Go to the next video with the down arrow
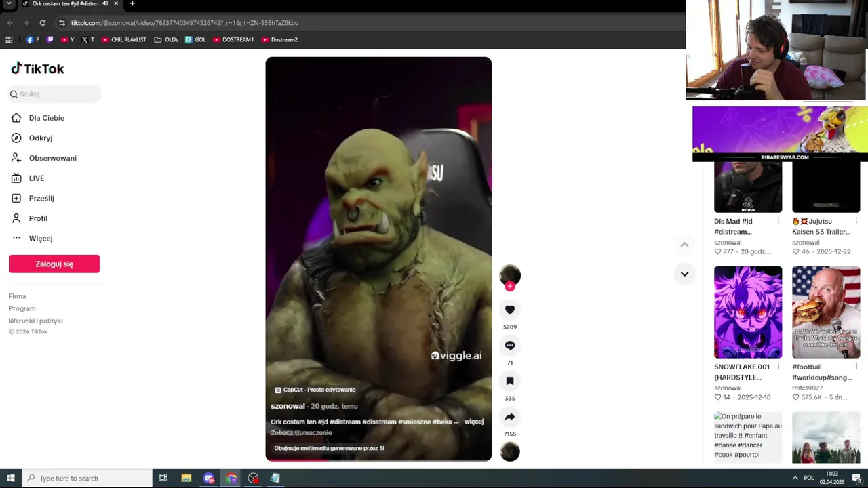868x488 pixels. click(x=684, y=274)
